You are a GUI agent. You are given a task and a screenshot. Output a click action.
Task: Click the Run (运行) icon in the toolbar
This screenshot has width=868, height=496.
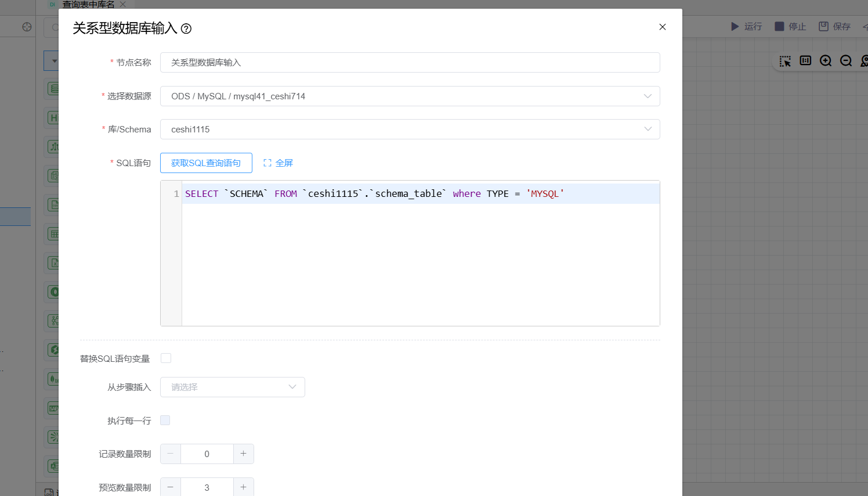(735, 26)
